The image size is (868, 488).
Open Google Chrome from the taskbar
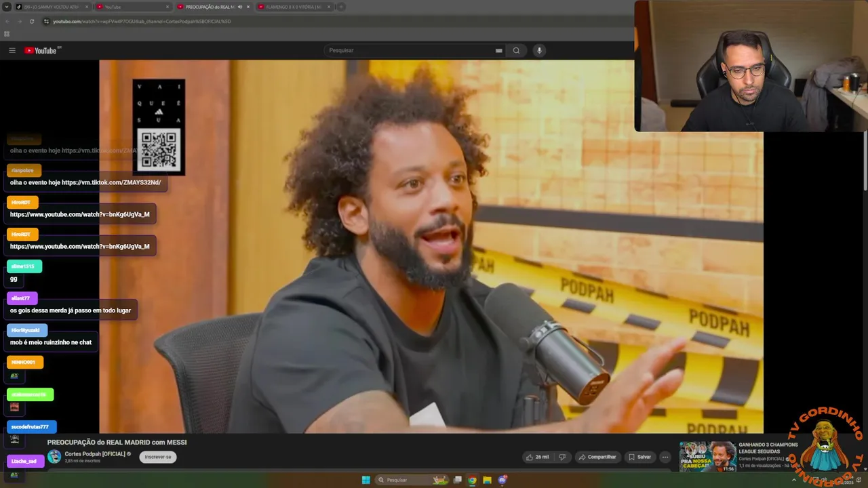point(472,480)
